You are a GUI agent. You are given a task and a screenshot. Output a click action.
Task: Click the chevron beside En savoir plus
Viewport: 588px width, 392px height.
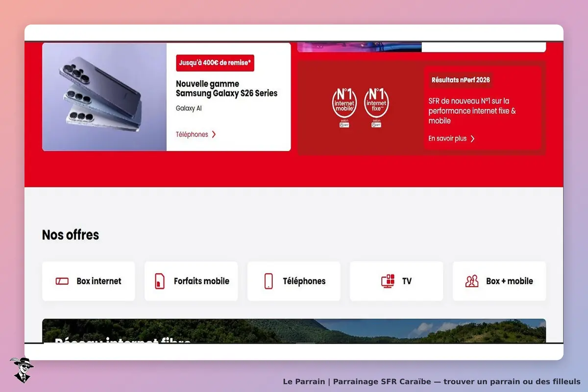click(x=472, y=139)
